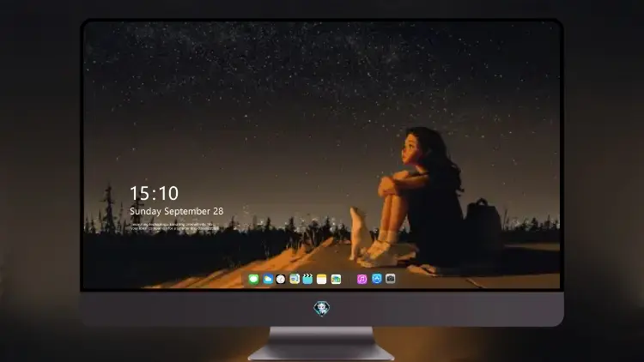Viewport: 644px width, 362px height.
Task: Open the Camera app in the dock
Action: (391, 279)
